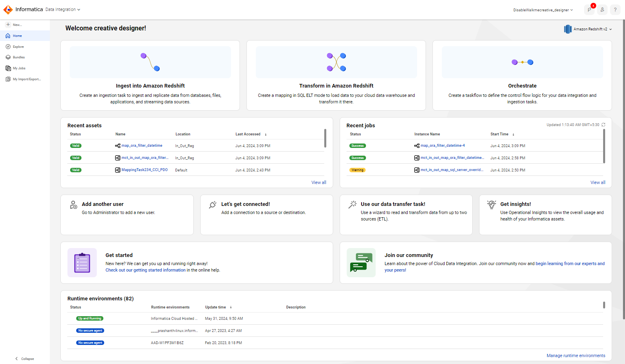Click the AAD-W1PF3M1B6Z runtime environment name

[167, 343]
